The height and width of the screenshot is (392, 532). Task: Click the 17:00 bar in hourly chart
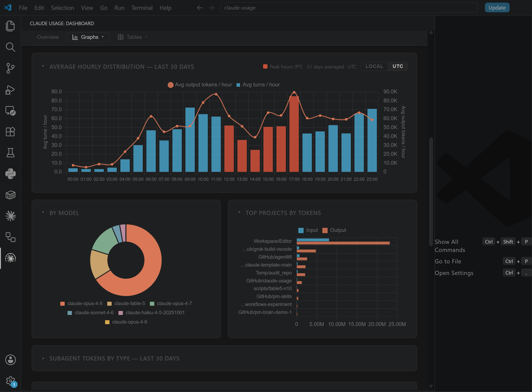[294, 134]
